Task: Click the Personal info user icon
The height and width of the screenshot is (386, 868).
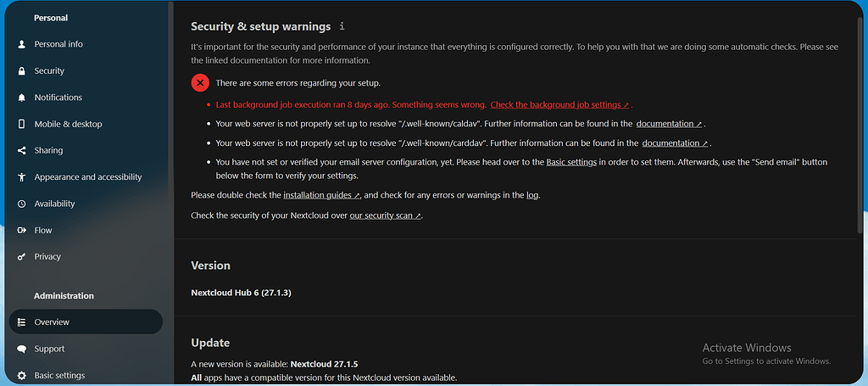Action: [x=21, y=44]
